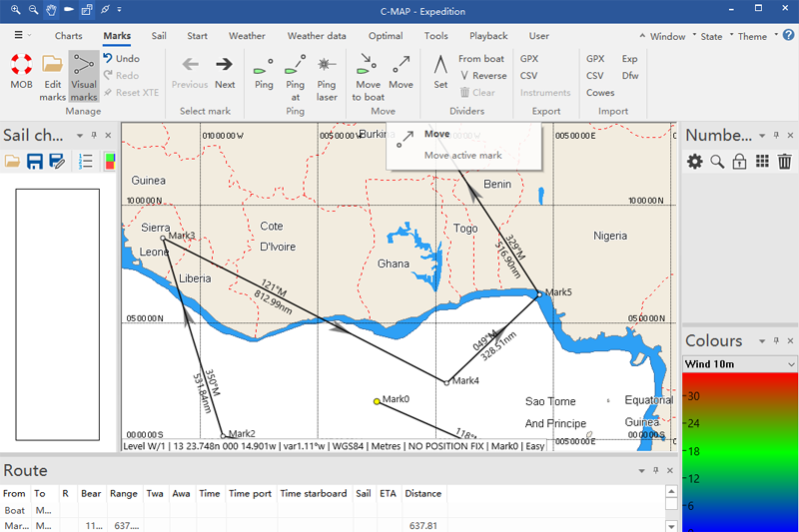Viewport: 799px width, 532px height.
Task: Open the Wind 10m dropdown
Action: (x=739, y=364)
